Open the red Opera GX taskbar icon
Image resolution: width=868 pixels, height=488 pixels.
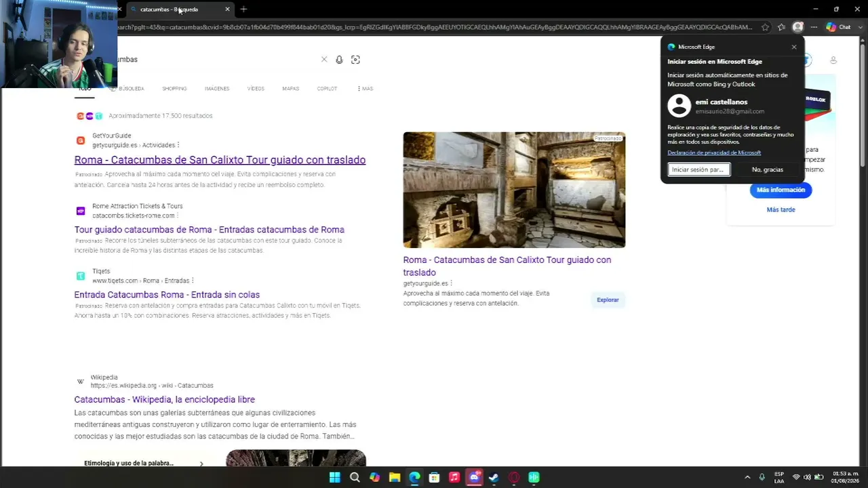(x=514, y=477)
